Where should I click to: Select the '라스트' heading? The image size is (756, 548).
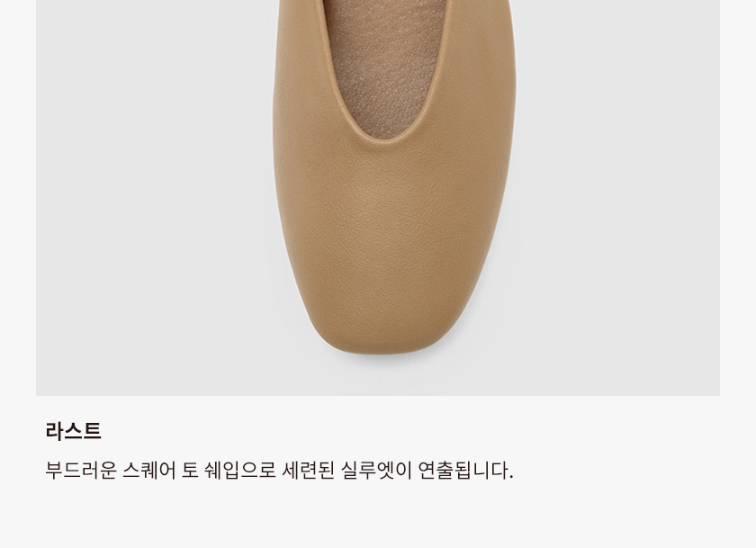[x=73, y=431]
